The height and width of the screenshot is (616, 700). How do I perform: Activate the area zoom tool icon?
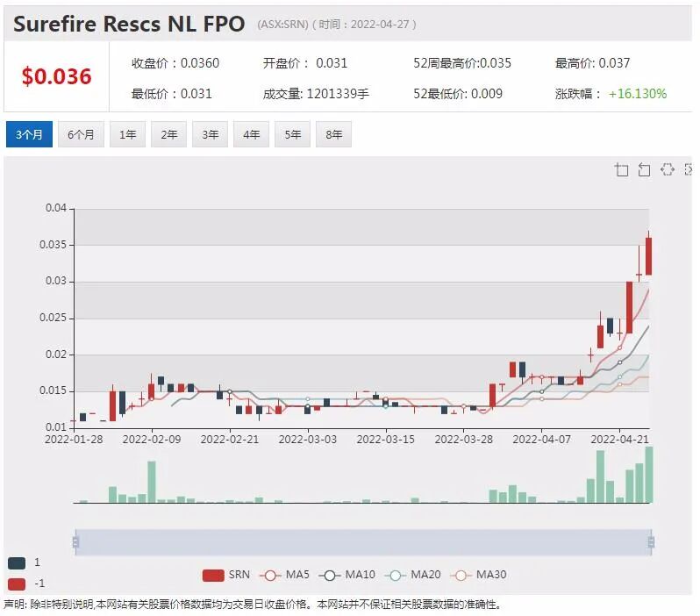(621, 169)
